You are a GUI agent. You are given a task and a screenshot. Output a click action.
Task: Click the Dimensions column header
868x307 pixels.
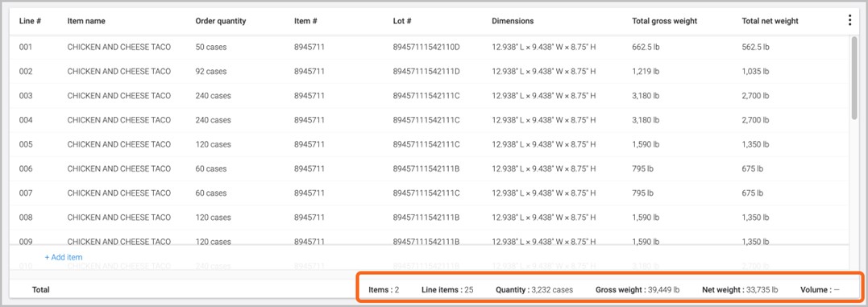[513, 21]
